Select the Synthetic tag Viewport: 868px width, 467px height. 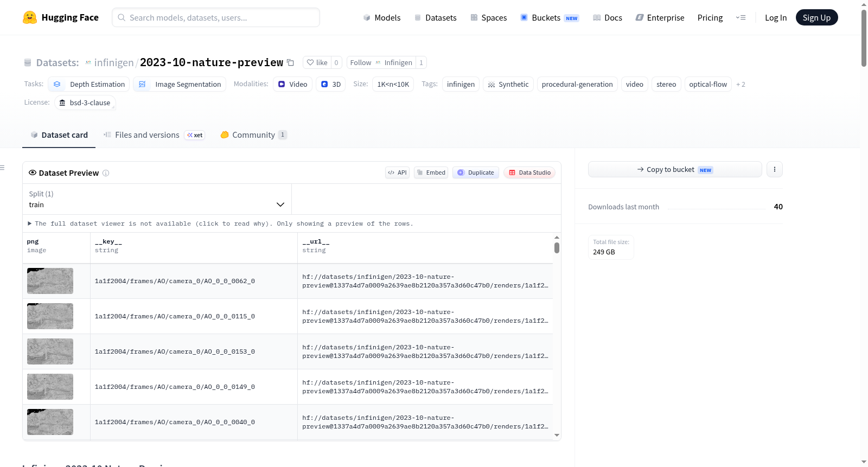[x=508, y=84]
